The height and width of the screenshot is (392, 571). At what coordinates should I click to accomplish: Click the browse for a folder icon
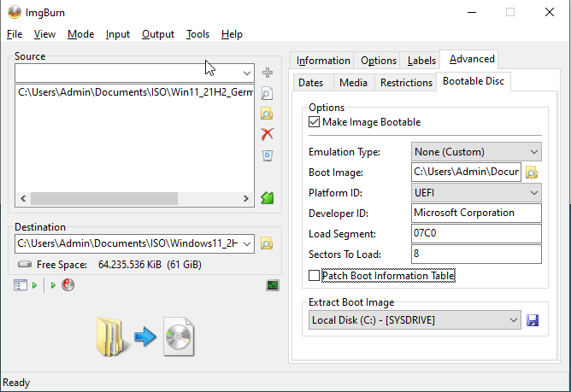pyautogui.click(x=267, y=114)
